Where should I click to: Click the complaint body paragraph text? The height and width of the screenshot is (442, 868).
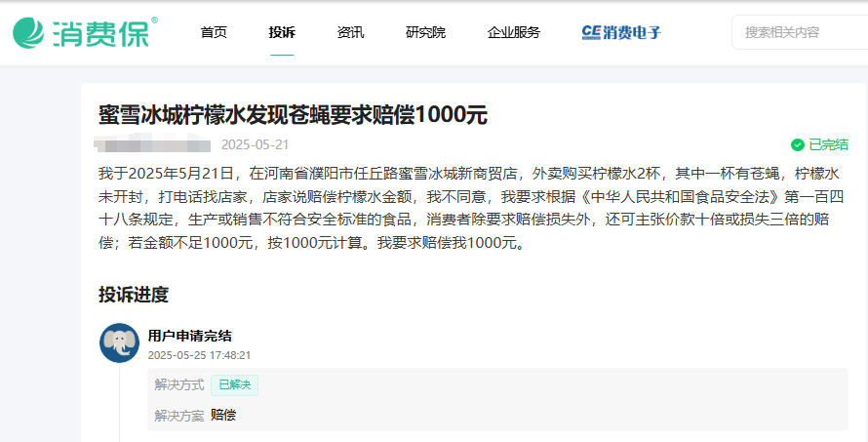[470, 209]
